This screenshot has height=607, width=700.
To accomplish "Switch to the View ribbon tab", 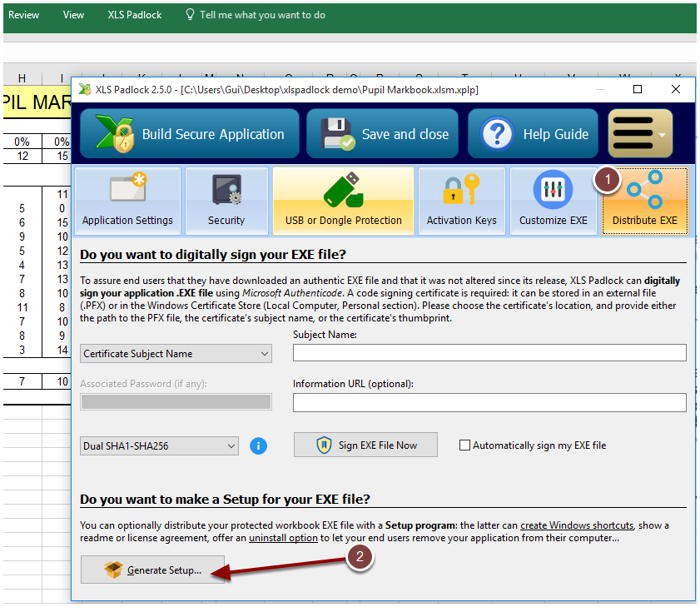I will pos(73,15).
